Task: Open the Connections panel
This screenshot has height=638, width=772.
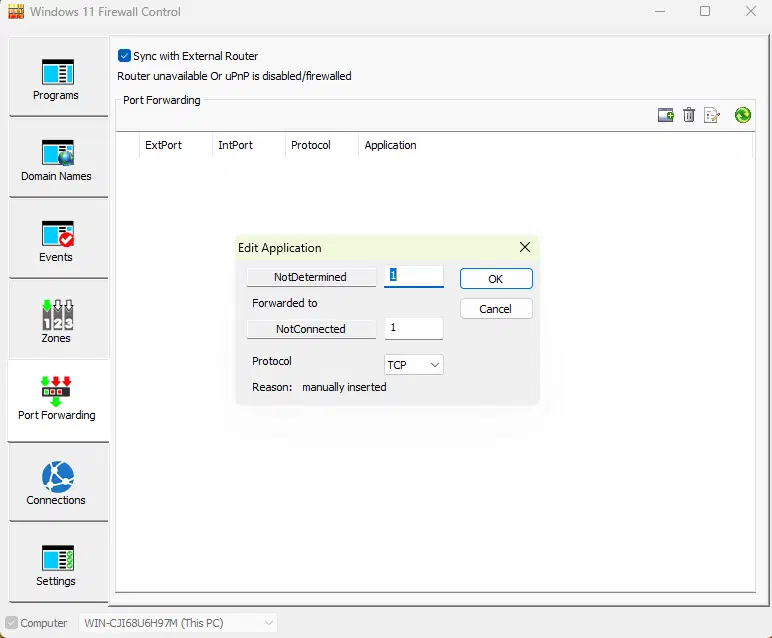Action: [58, 482]
